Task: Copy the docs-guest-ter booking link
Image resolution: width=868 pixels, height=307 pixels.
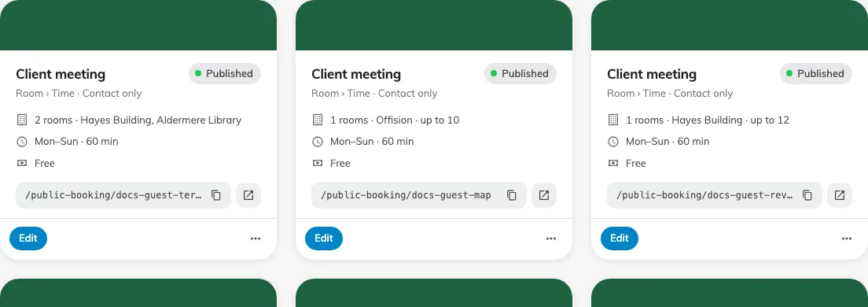Action: (x=216, y=195)
